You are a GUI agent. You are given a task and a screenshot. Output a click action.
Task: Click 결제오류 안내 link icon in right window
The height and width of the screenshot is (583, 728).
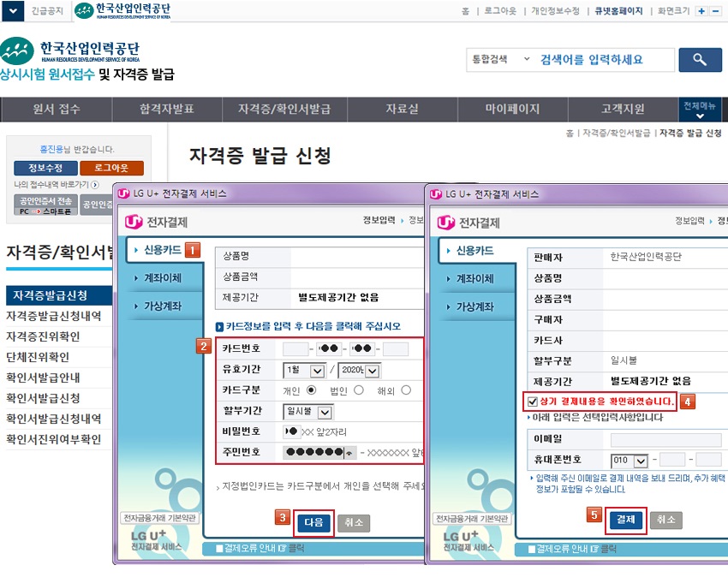tap(594, 549)
